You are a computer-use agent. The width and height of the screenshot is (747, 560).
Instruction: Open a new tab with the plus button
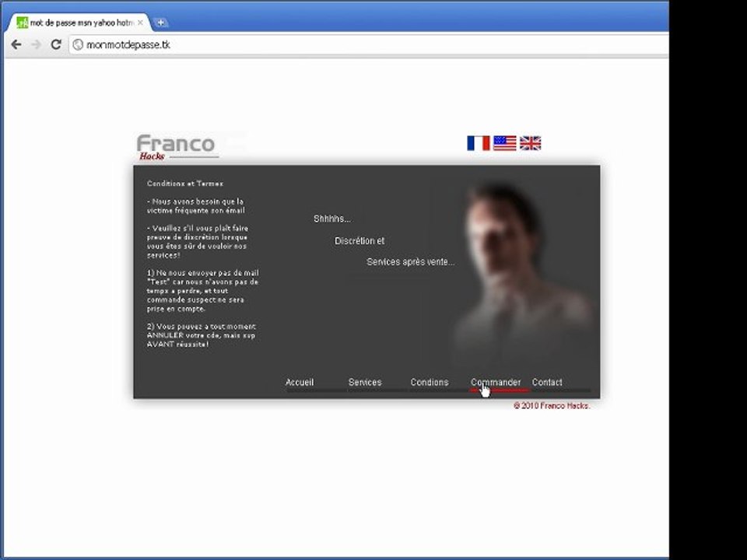point(161,23)
